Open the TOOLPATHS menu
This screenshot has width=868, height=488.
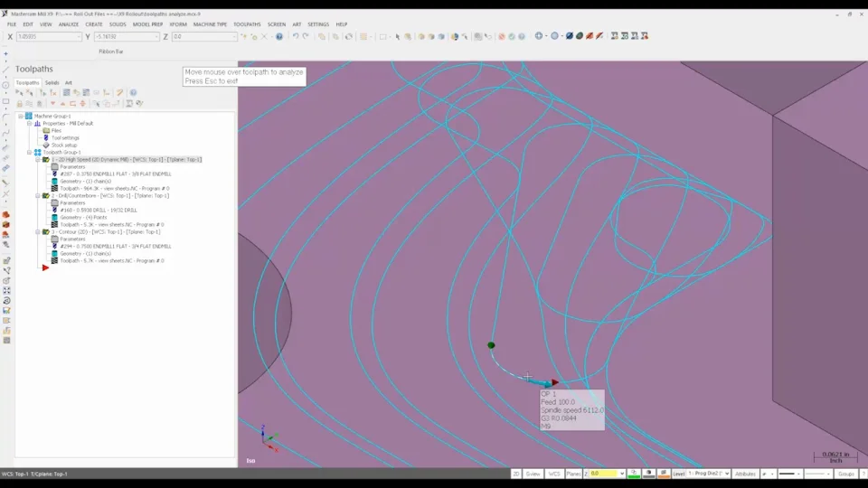click(x=247, y=24)
